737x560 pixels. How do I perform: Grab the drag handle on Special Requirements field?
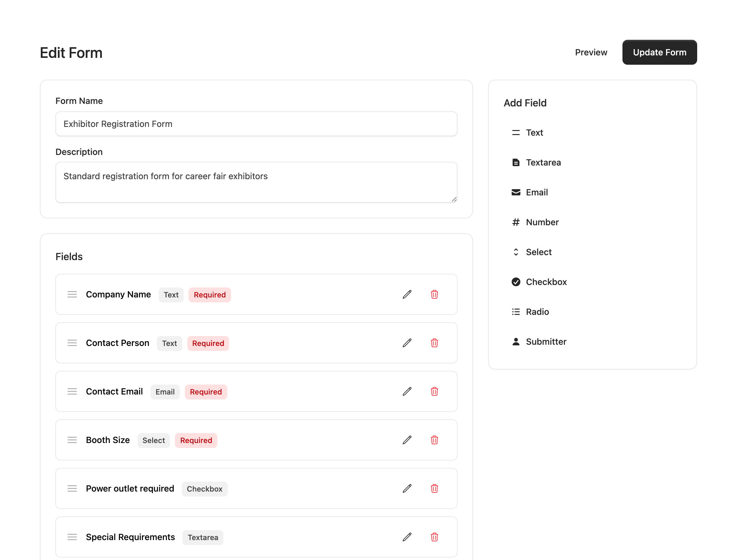(73, 537)
